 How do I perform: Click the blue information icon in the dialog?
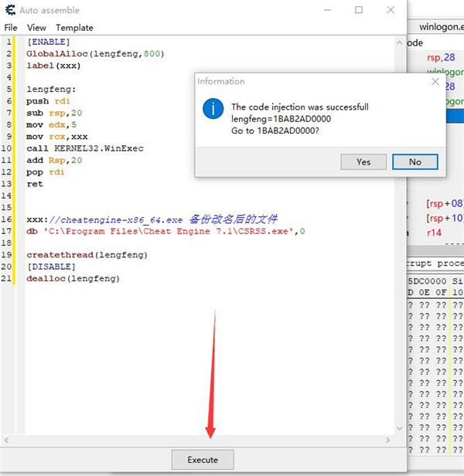(x=213, y=108)
